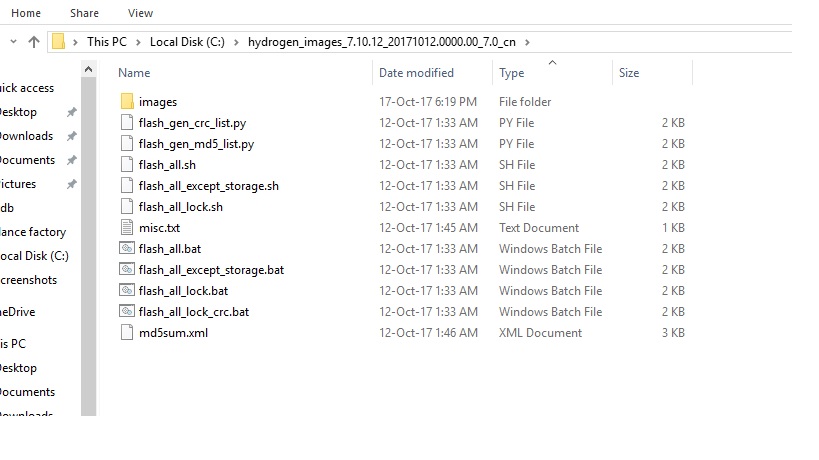Image resolution: width=819 pixels, height=460 pixels.
Task: Select flash_all_lock_crc.bat batch icon
Action: pos(127,311)
